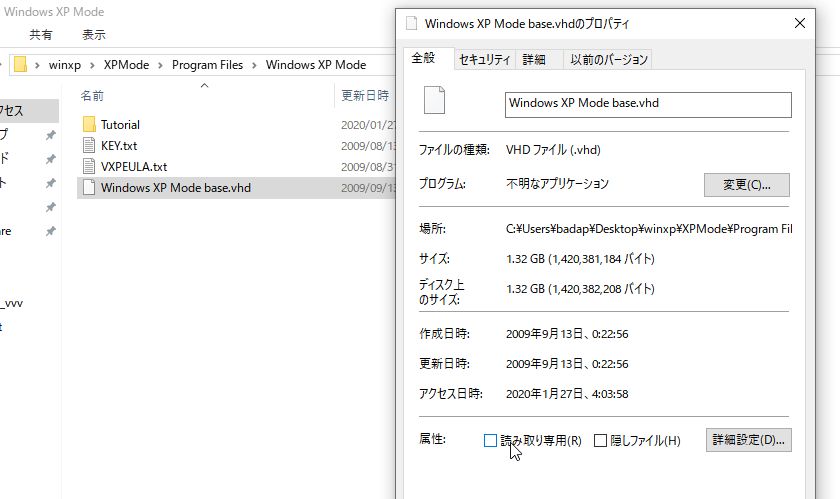
Task: Toggle the 隠しファイル(H) checkbox
Action: [x=601, y=441]
